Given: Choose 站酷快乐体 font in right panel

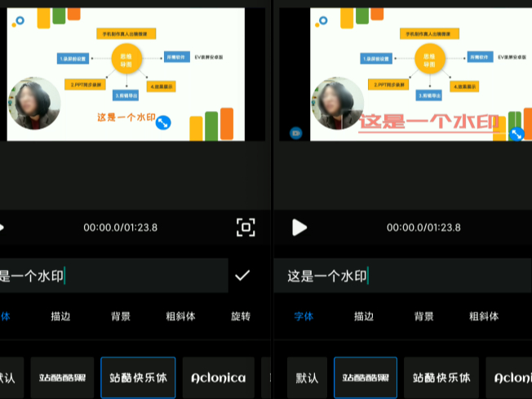Looking at the screenshot, I should click(441, 378).
